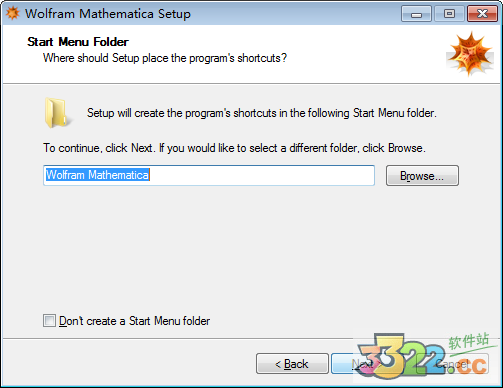Enable the Don't create a Start Menu folder checkbox
This screenshot has height=388, width=503.
49,321
